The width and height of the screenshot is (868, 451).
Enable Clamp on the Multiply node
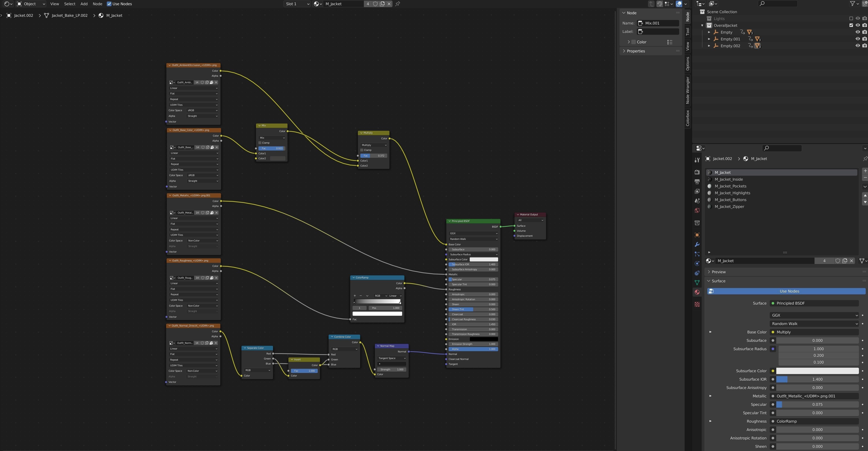(x=362, y=150)
